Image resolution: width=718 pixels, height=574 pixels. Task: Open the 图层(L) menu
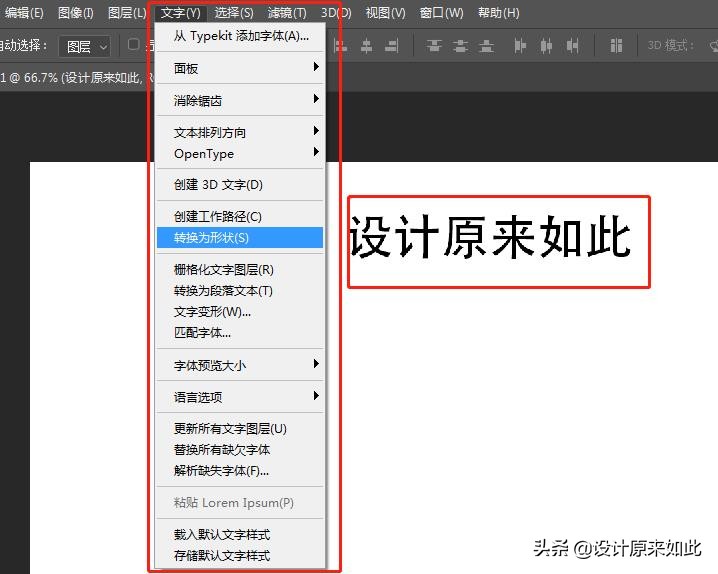tap(127, 13)
